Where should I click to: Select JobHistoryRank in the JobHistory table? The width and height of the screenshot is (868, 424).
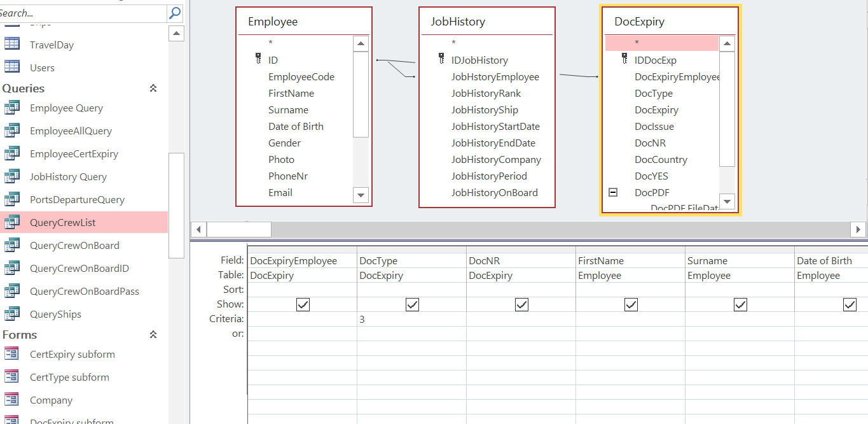pyautogui.click(x=486, y=93)
